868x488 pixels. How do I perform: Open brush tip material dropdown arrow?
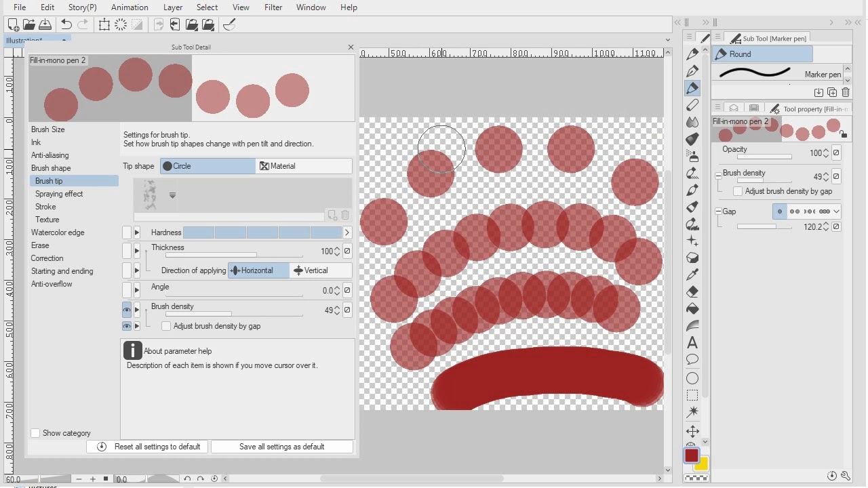(172, 195)
